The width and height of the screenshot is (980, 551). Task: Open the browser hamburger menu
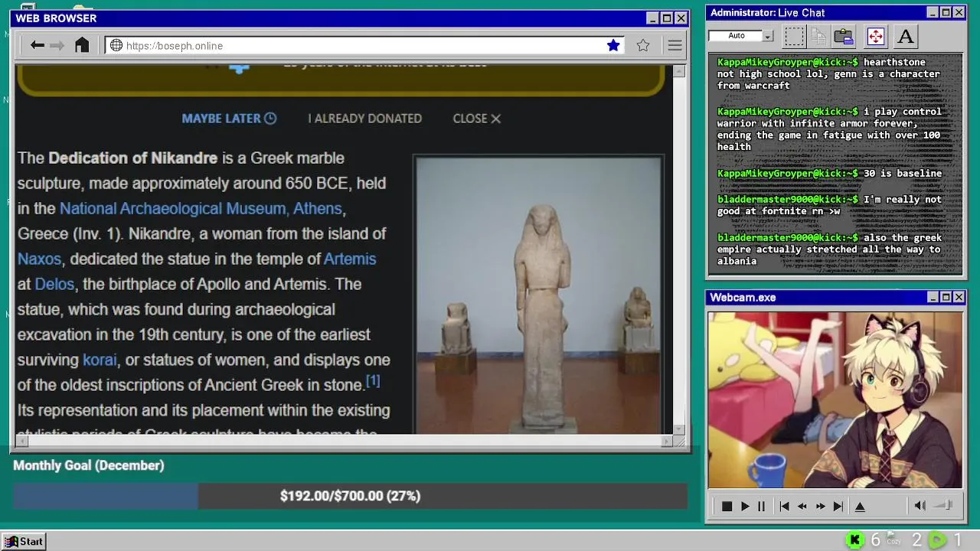coord(675,45)
